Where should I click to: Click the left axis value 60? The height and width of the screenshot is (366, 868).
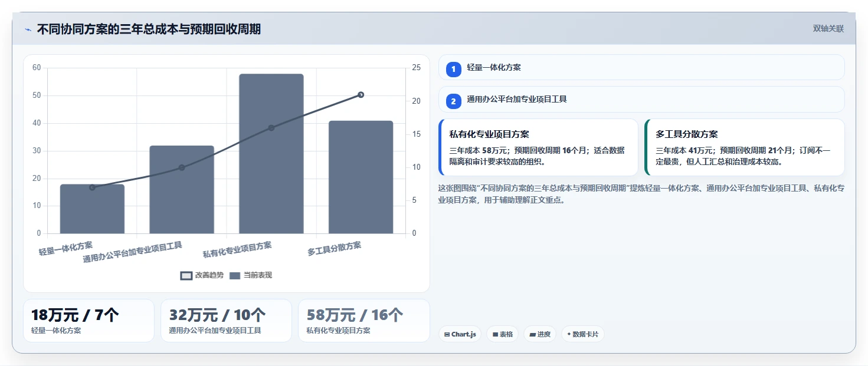[37, 68]
